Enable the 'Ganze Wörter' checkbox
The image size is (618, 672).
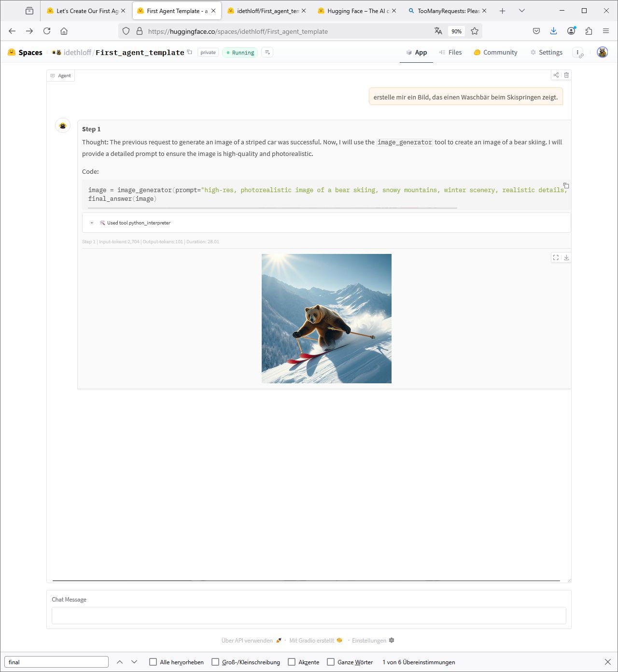[331, 662]
